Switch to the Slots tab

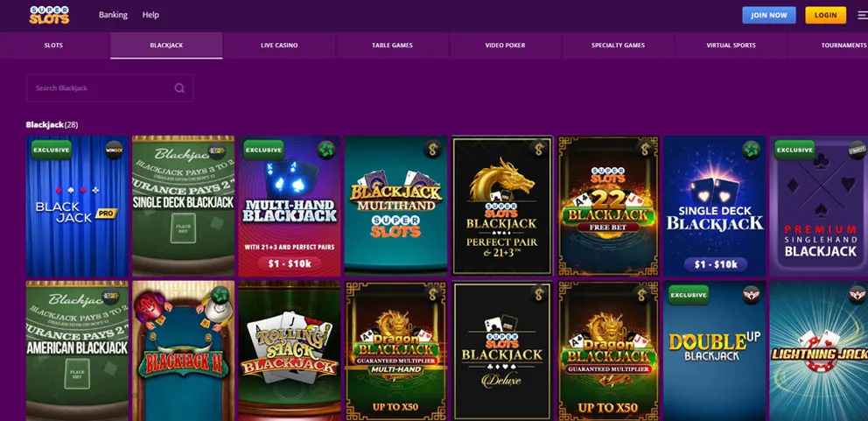click(x=53, y=46)
